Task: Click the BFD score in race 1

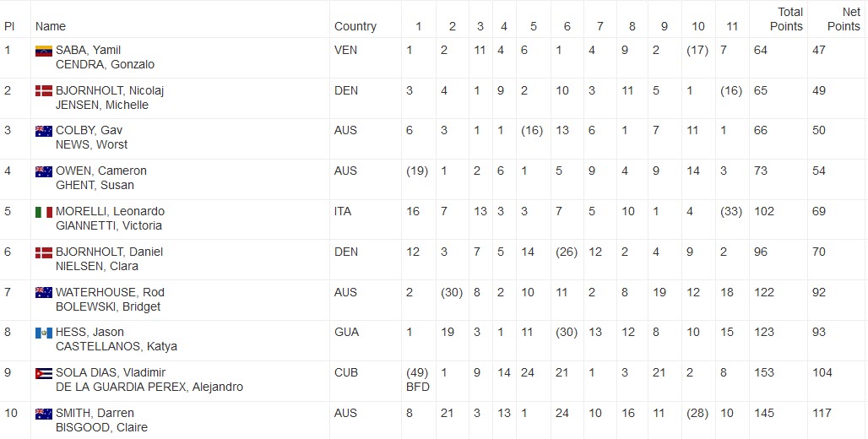Action: coord(418,387)
